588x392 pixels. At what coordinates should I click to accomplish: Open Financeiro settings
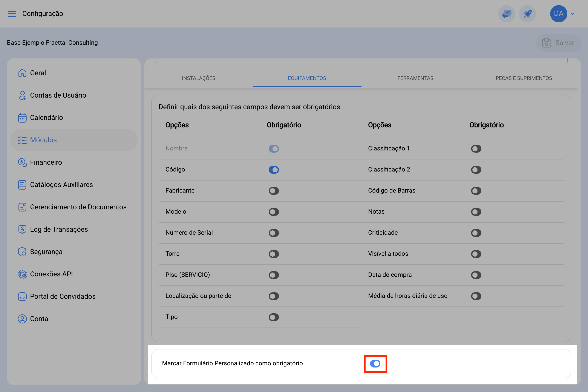[74, 162]
